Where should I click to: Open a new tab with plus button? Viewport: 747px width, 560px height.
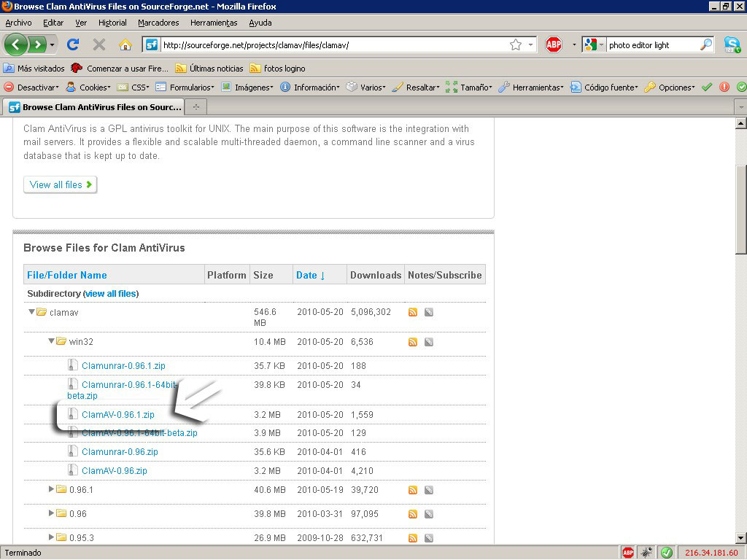pyautogui.click(x=196, y=107)
